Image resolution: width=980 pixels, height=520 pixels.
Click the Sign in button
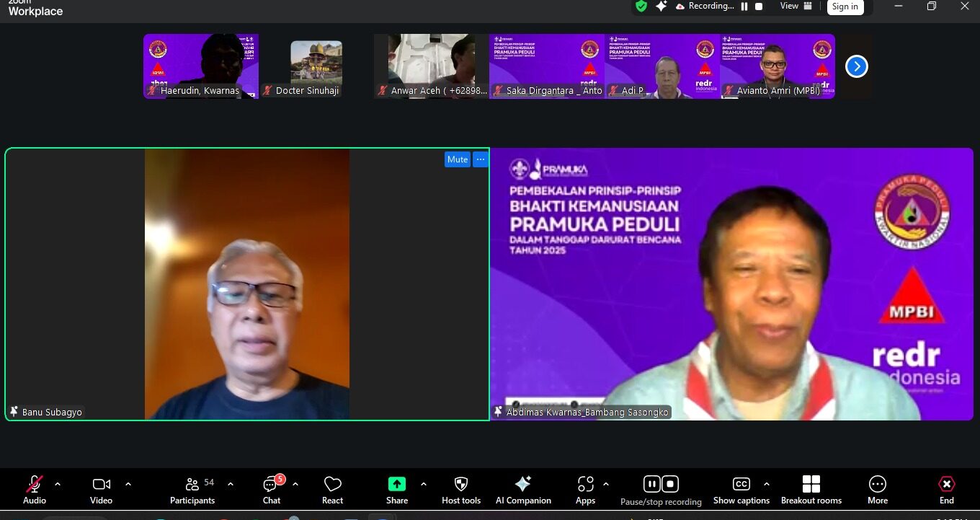click(845, 6)
